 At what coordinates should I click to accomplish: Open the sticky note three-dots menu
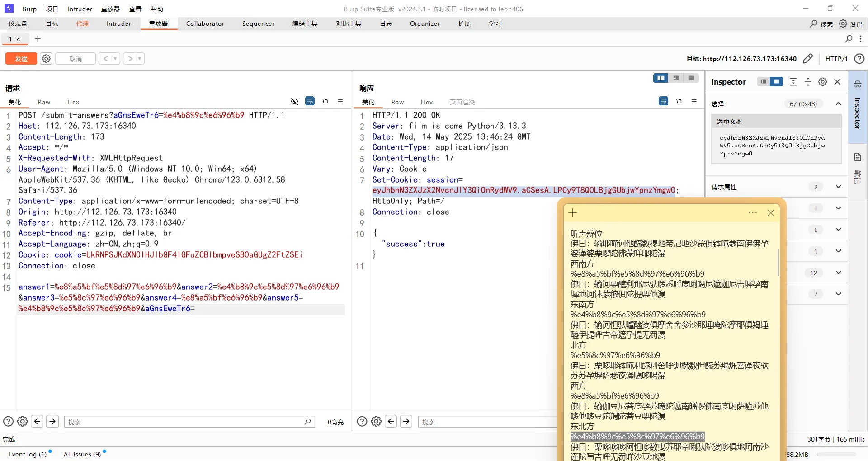(753, 213)
